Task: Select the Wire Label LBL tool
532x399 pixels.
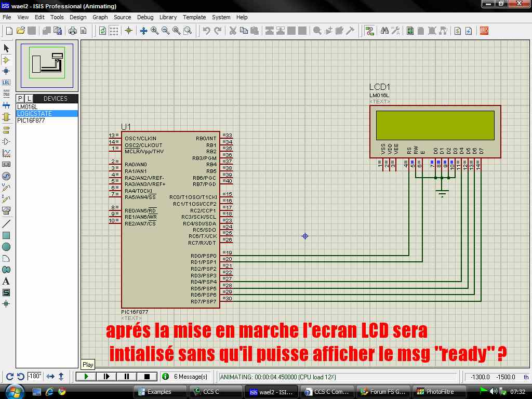Action: [x=6, y=83]
